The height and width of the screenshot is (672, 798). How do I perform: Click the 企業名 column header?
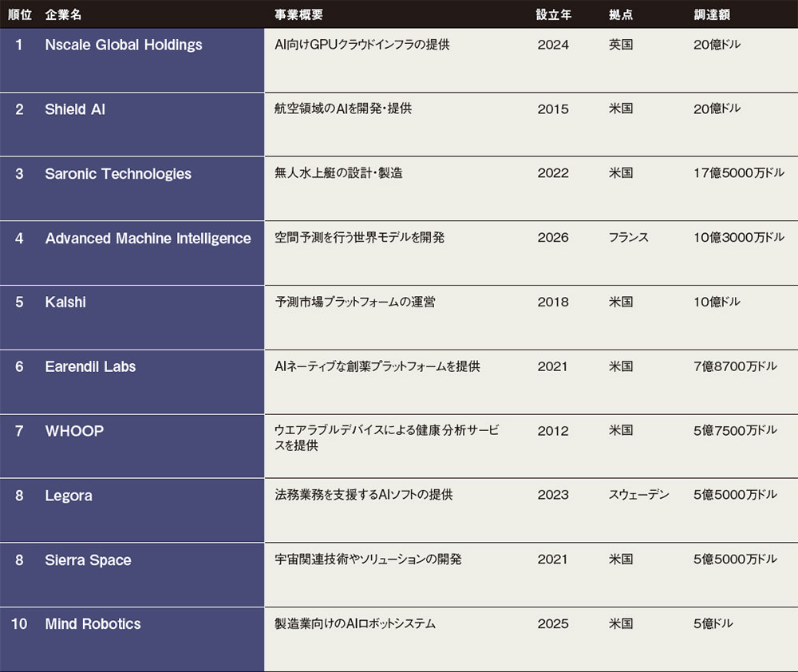coord(63,14)
